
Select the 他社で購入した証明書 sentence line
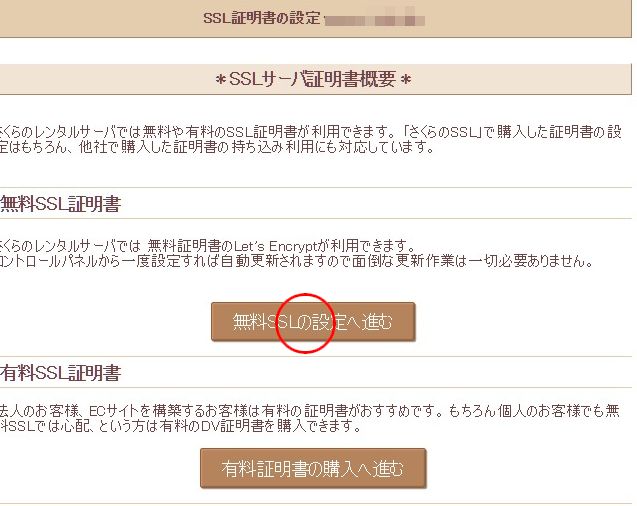coord(218,147)
